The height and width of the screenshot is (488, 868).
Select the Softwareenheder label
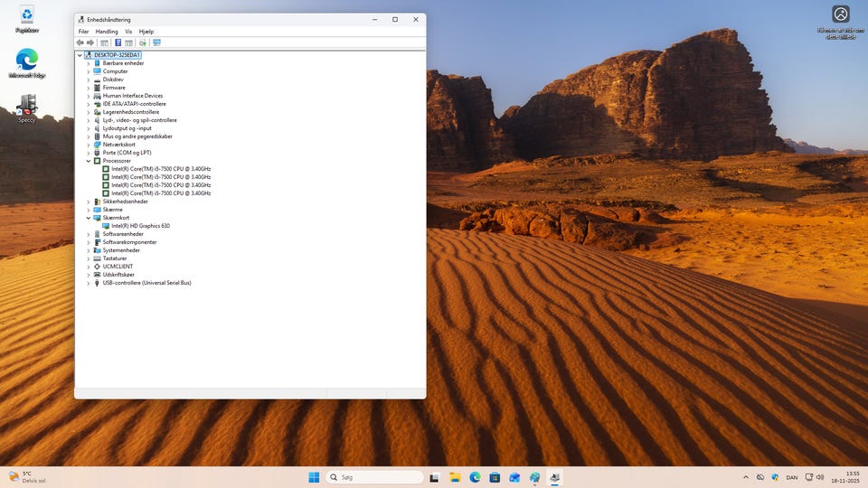(x=123, y=234)
